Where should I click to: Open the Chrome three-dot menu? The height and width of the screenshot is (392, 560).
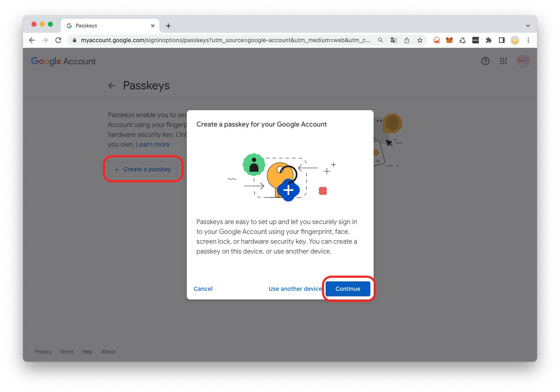coord(528,40)
